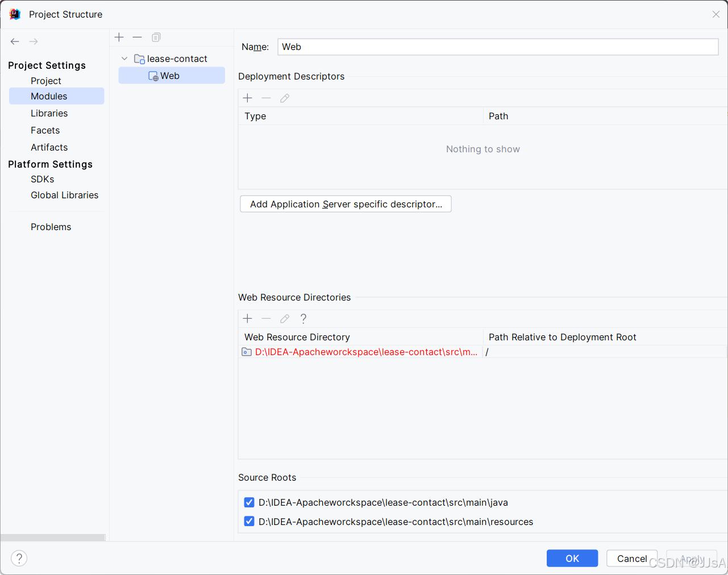Remove selected module with minus icon
The image size is (728, 575).
click(x=137, y=37)
